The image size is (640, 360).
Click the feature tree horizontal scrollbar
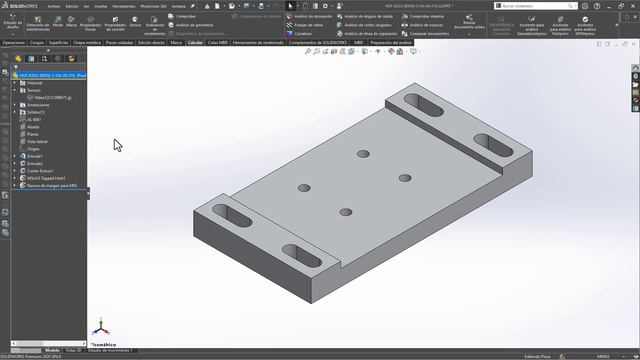pyautogui.click(x=48, y=344)
